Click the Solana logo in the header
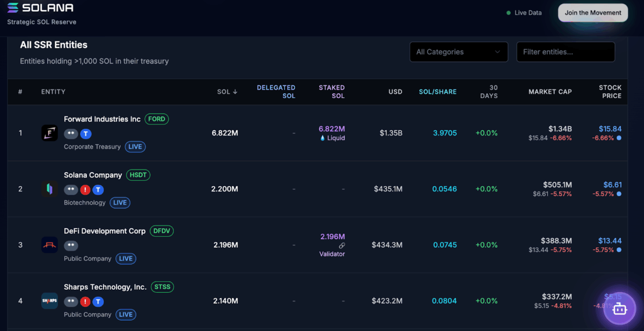644x331 pixels. (x=40, y=8)
